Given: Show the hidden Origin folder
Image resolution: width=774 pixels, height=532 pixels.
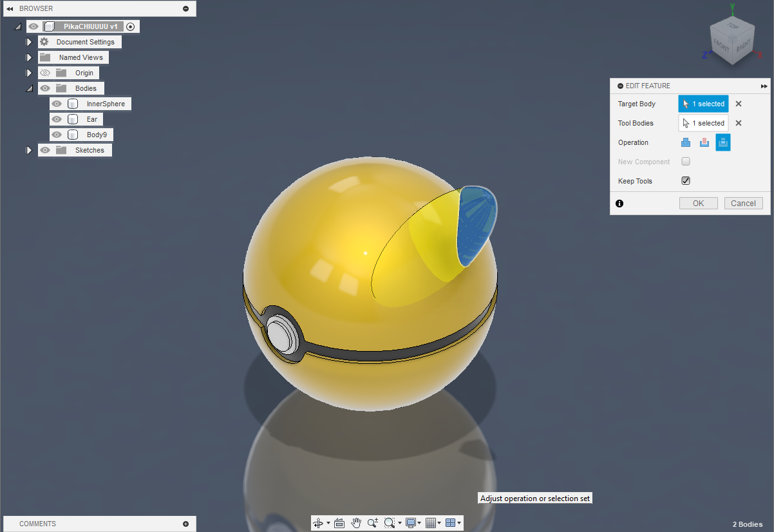Looking at the screenshot, I should pos(45,73).
